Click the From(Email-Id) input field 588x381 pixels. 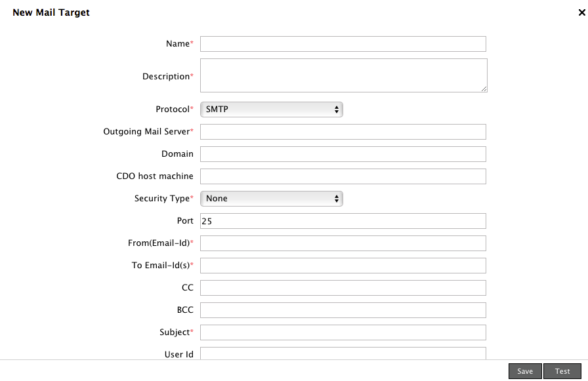point(343,243)
